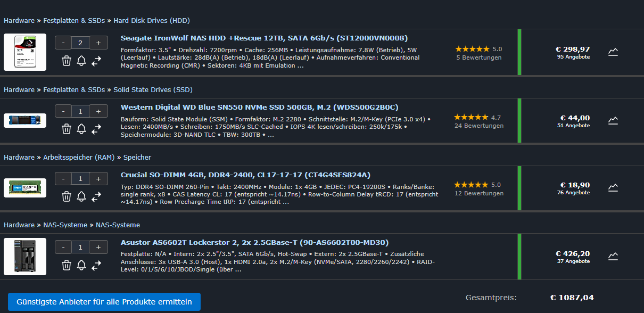Open Speicher breadcrumb link
Image resolution: width=644 pixels, height=313 pixels.
click(x=137, y=157)
